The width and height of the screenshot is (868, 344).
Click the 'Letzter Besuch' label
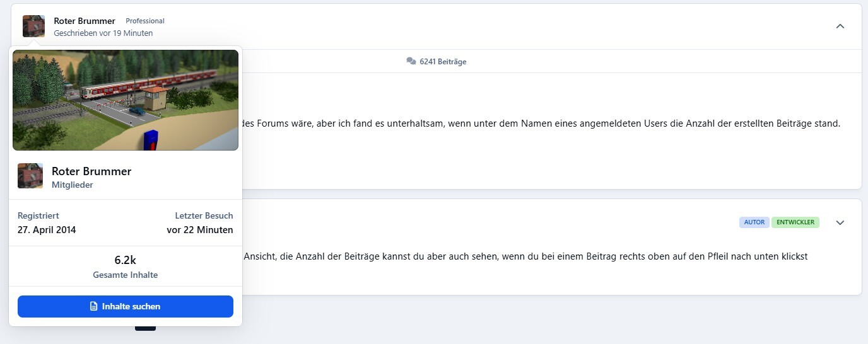[204, 215]
